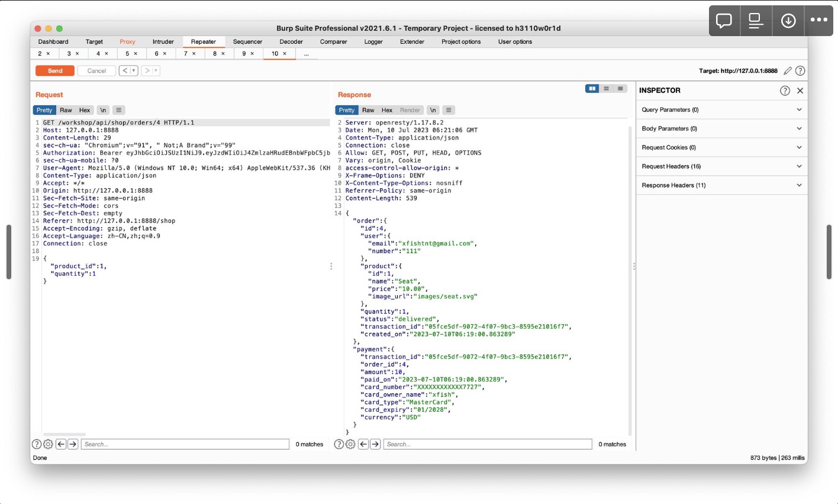Open the response message options menu icon
Screen dimensions: 838x504
449,110
